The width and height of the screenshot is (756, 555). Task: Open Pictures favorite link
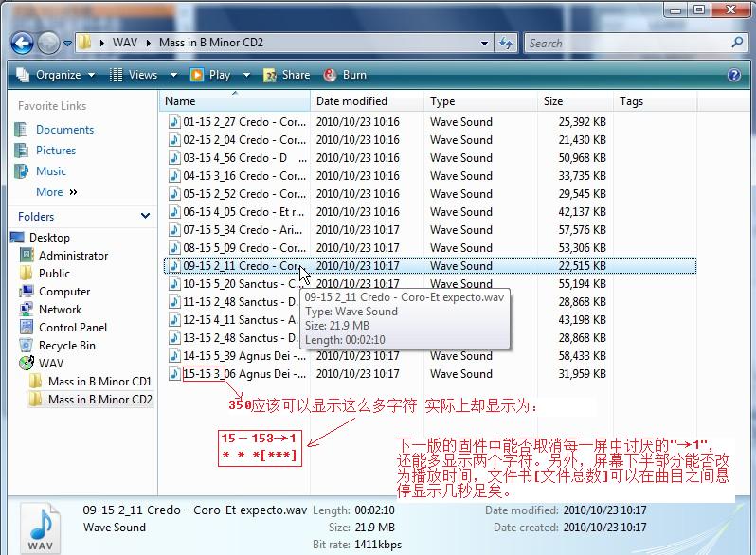click(x=56, y=151)
